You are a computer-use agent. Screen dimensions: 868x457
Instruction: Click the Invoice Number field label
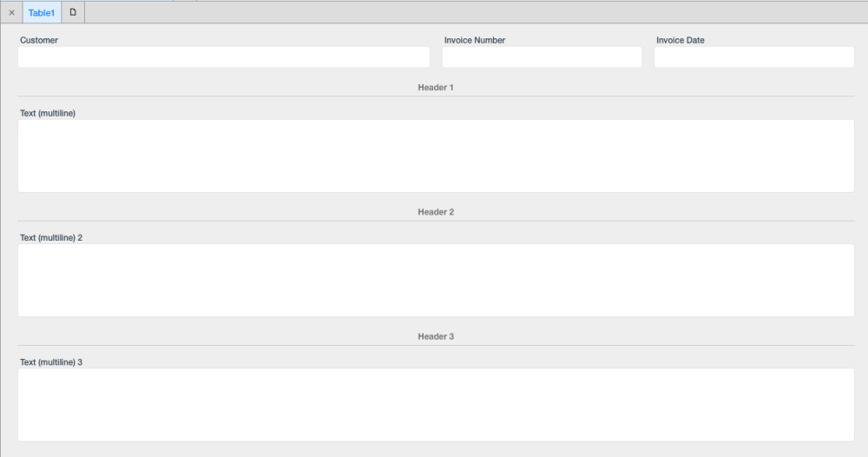(475, 40)
